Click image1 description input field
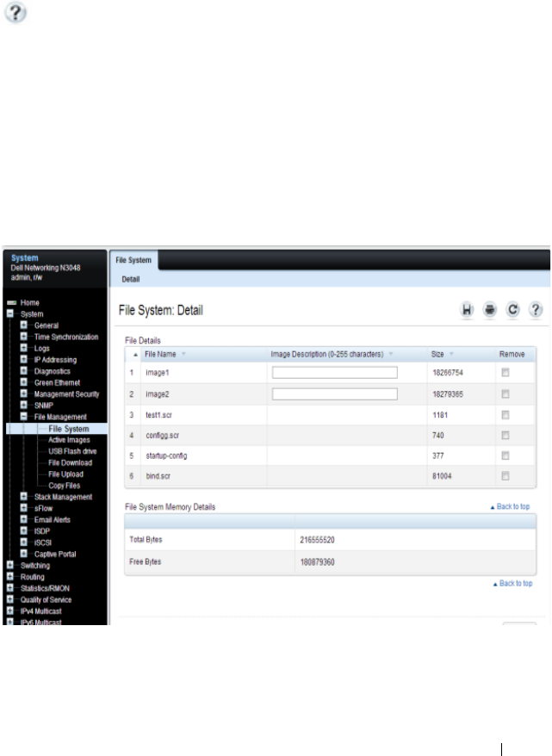Image resolution: width=552 pixels, height=756 pixels. pos(335,373)
